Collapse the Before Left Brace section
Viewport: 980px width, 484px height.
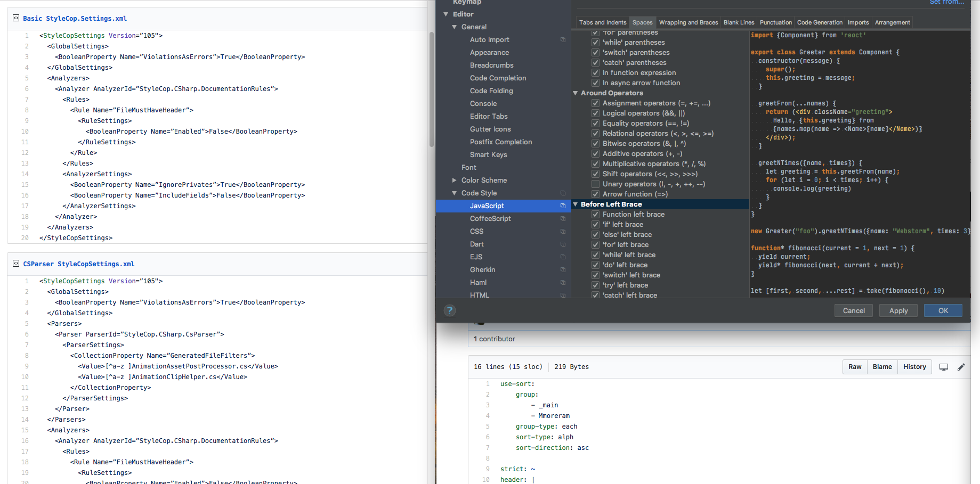[x=576, y=204]
